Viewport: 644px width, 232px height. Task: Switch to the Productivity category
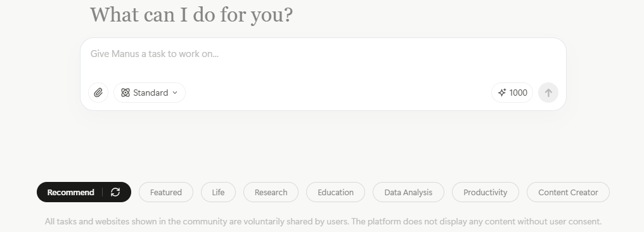pos(486,192)
